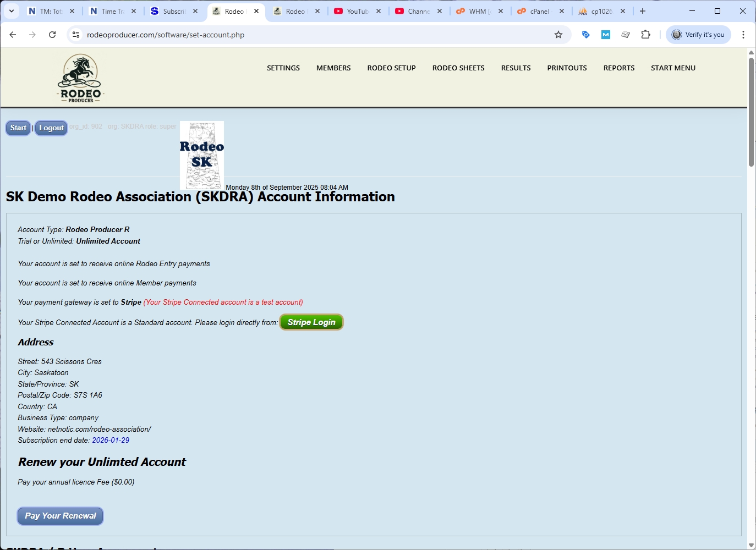Open a new browser tab
Viewport: 756px width, 550px height.
tap(642, 11)
